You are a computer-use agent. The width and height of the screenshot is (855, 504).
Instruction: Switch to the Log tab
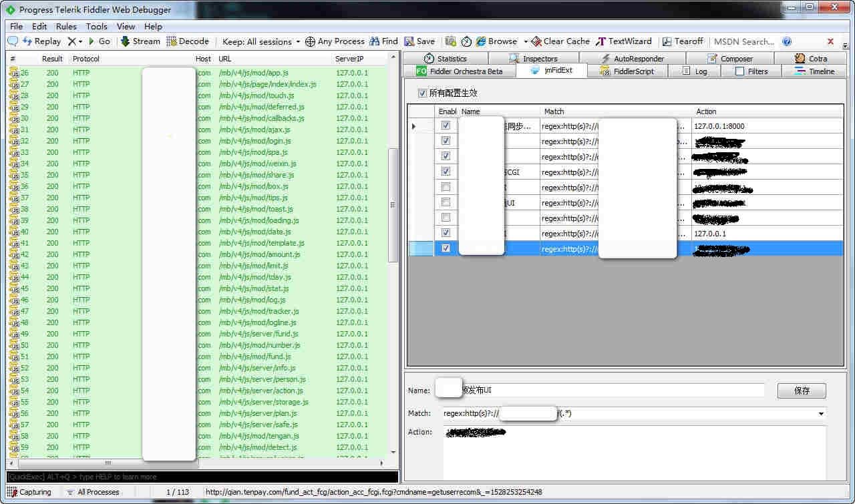pyautogui.click(x=694, y=71)
